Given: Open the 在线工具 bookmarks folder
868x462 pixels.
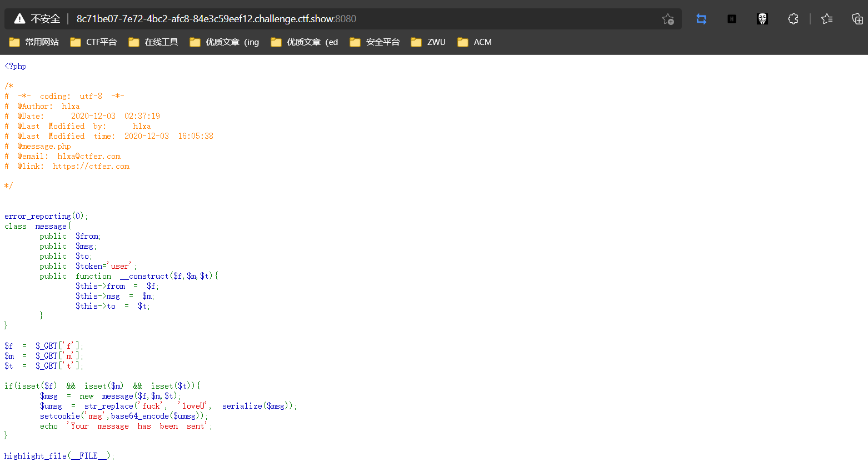Looking at the screenshot, I should tap(153, 42).
